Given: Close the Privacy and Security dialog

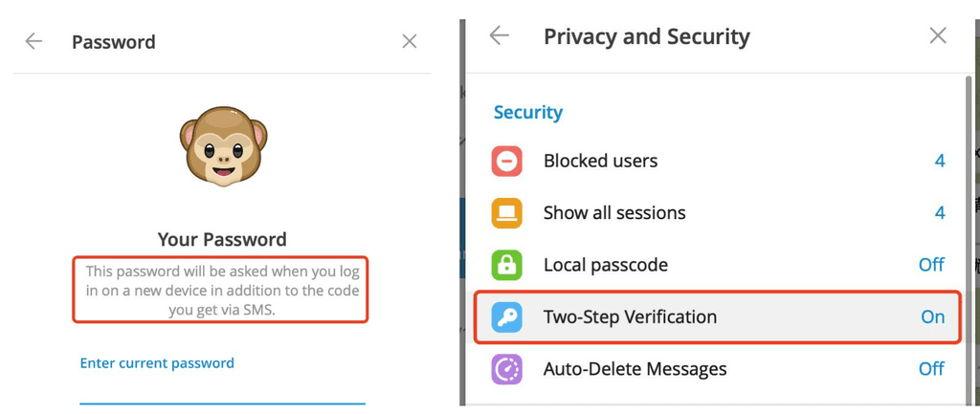Looking at the screenshot, I should click(x=938, y=35).
